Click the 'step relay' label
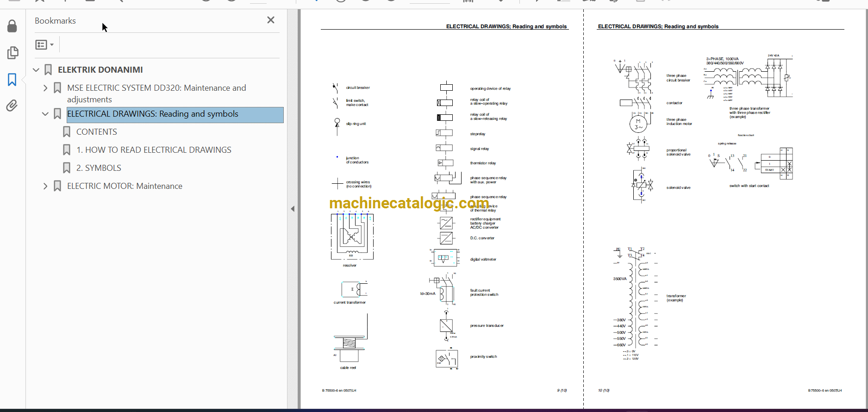 point(478,134)
